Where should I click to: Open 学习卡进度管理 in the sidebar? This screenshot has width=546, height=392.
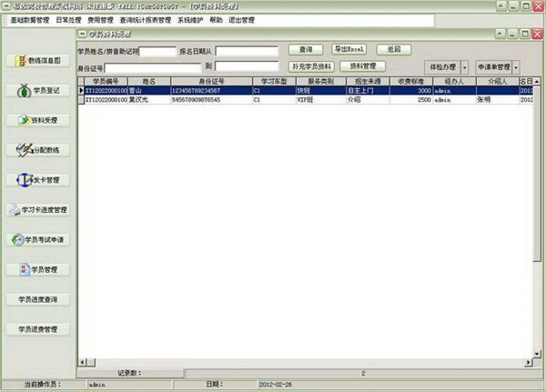(x=38, y=210)
